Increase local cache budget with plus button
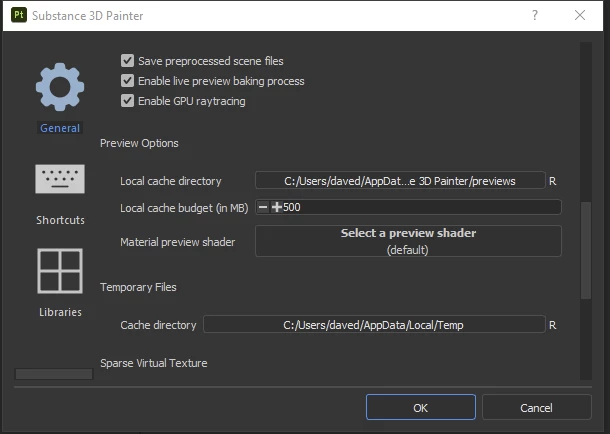Image resolution: width=610 pixels, height=434 pixels. [276, 207]
